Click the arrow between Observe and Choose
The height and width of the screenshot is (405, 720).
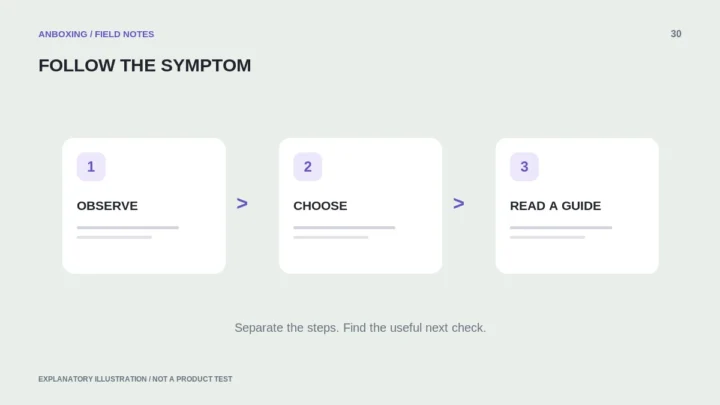click(x=242, y=203)
